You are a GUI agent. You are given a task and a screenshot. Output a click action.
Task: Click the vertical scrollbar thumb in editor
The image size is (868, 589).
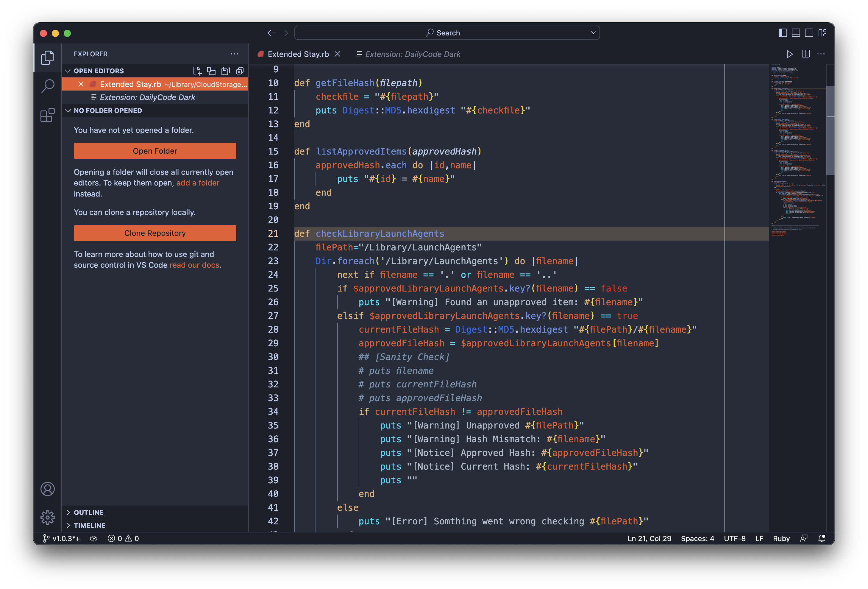[830, 130]
